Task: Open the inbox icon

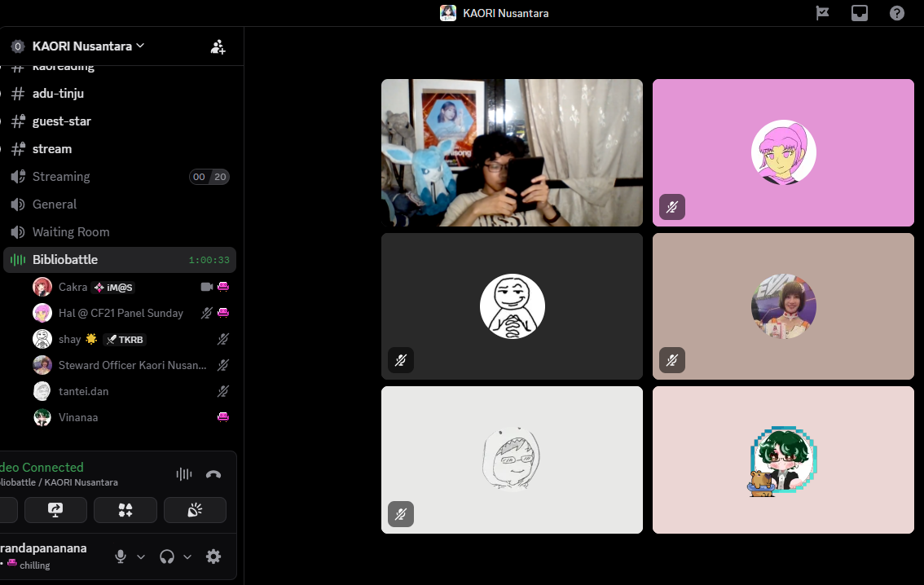Action: [860, 13]
